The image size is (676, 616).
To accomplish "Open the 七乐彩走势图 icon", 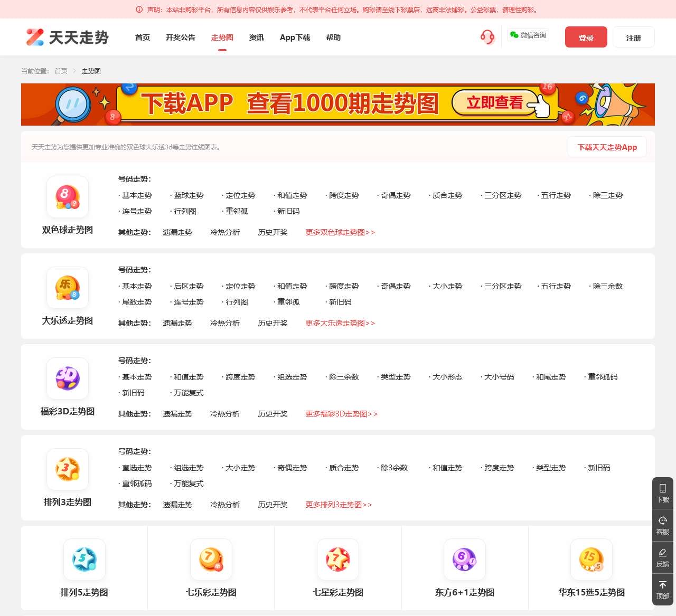I will [211, 560].
